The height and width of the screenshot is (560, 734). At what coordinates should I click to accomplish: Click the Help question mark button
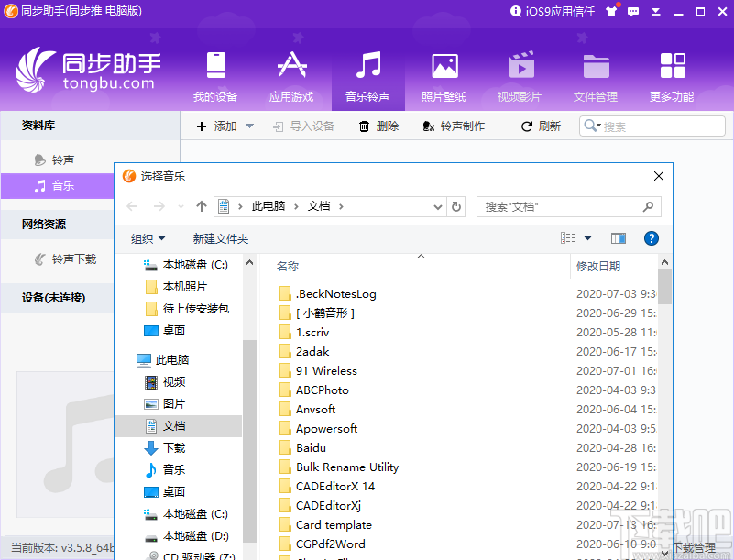point(650,237)
